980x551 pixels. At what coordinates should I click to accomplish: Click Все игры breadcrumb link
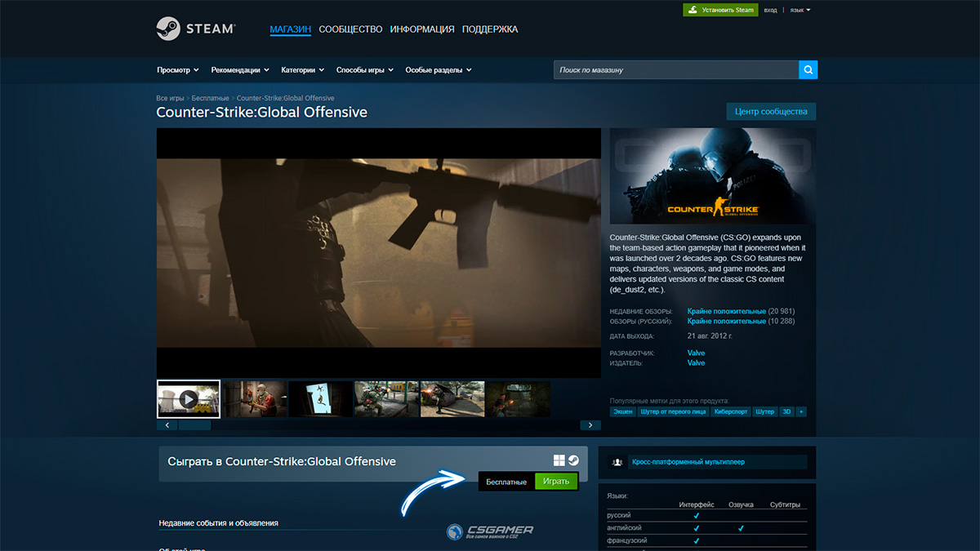(171, 98)
